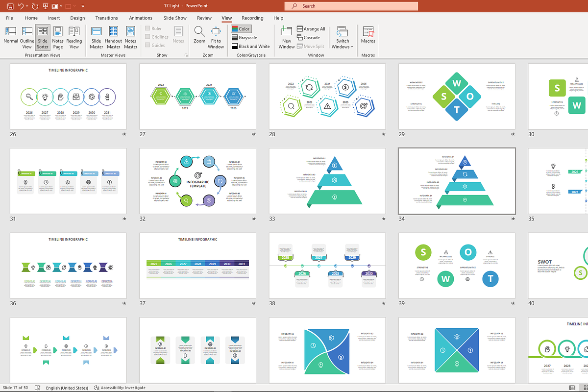Redo the last action
Screen dimensions: 588x392
pos(35,6)
